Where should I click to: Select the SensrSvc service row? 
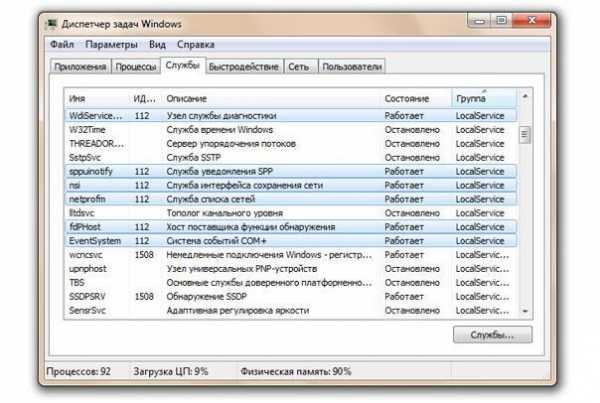(291, 310)
